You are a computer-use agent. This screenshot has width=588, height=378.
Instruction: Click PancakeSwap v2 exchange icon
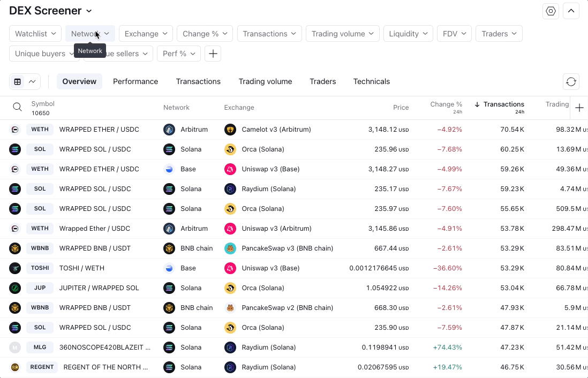click(x=230, y=308)
